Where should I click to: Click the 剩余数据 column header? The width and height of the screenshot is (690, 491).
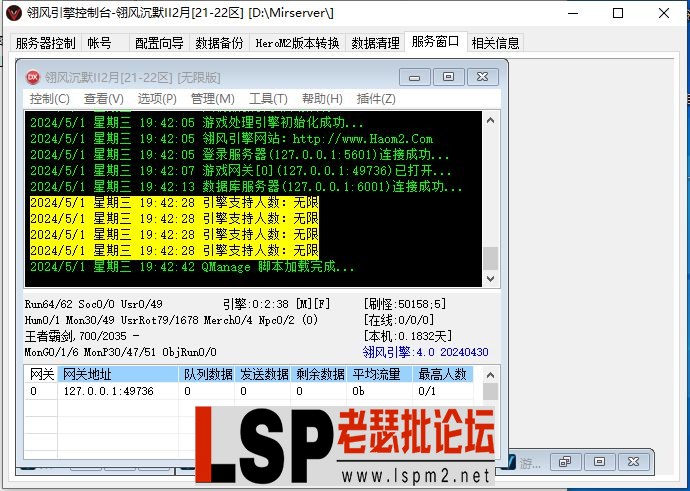click(319, 374)
